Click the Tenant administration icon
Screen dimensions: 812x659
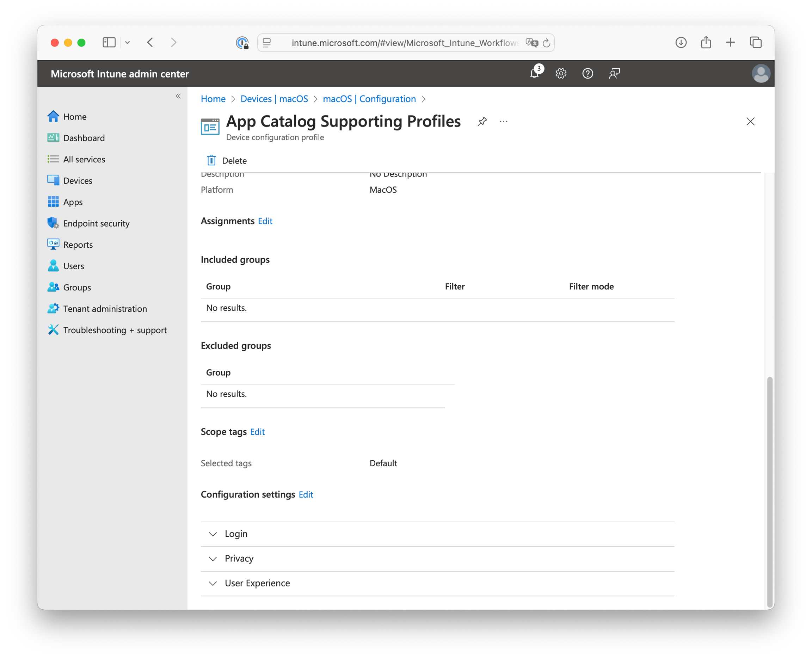tap(53, 308)
